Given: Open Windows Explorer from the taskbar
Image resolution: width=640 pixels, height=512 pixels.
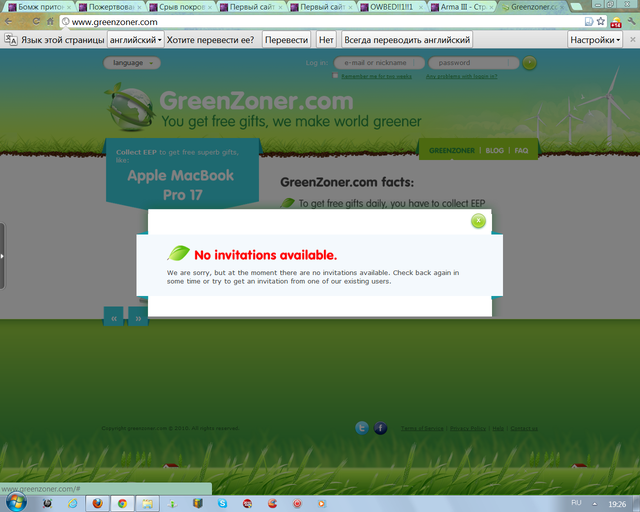Looking at the screenshot, I should [x=147, y=503].
